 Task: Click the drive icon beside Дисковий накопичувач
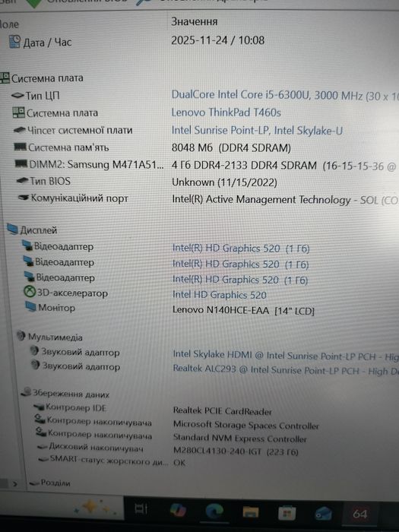[42, 447]
